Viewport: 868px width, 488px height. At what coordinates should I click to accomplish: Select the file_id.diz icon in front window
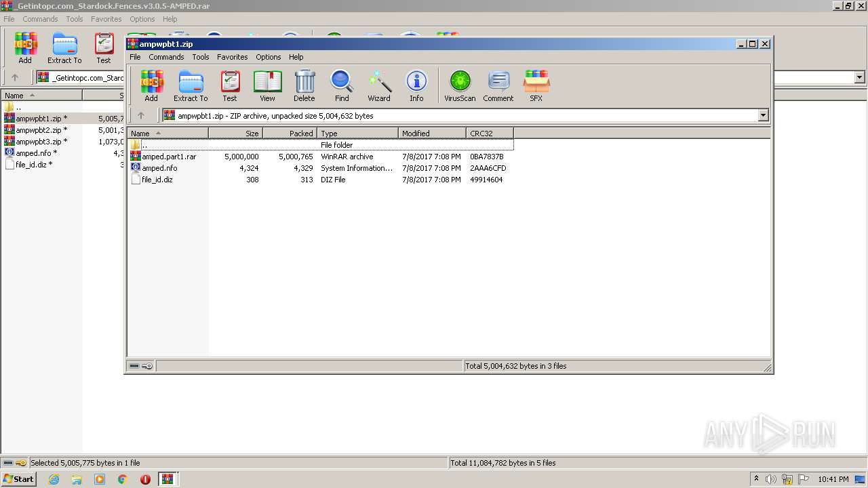pos(136,180)
